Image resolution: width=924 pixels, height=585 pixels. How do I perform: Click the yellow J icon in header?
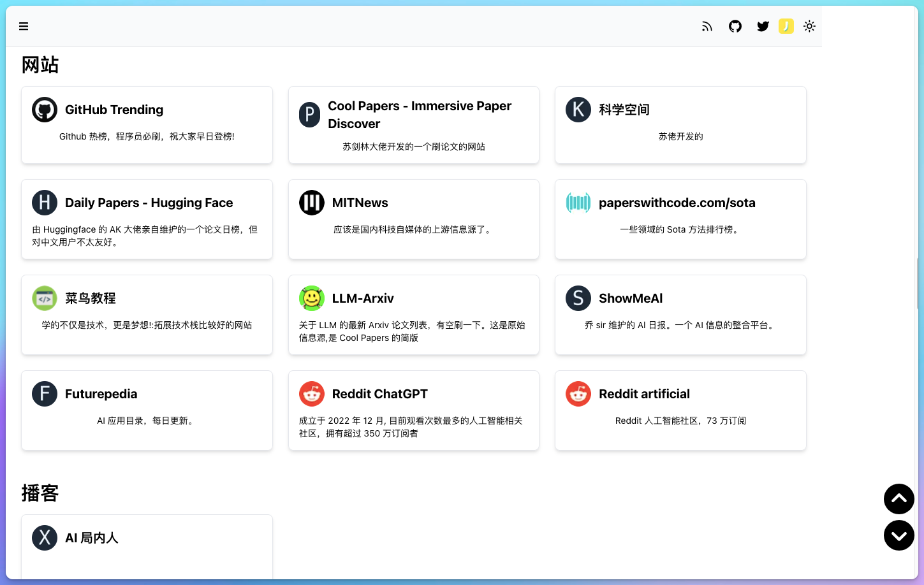click(786, 26)
